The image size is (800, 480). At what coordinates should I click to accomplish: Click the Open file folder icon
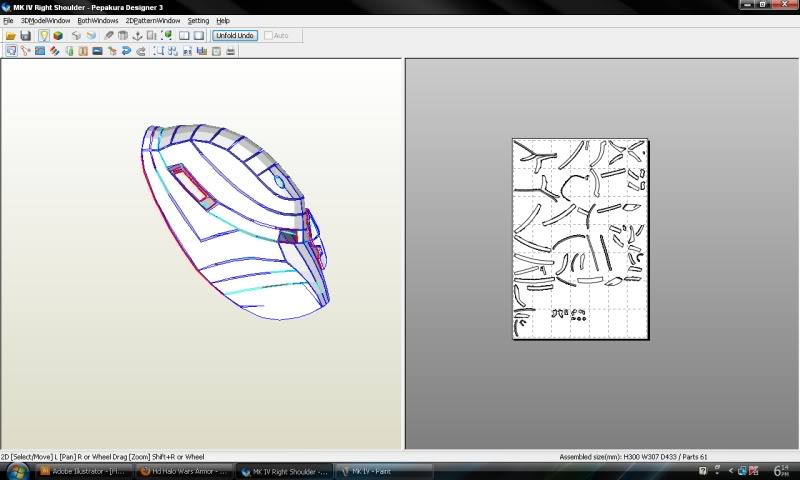point(10,36)
